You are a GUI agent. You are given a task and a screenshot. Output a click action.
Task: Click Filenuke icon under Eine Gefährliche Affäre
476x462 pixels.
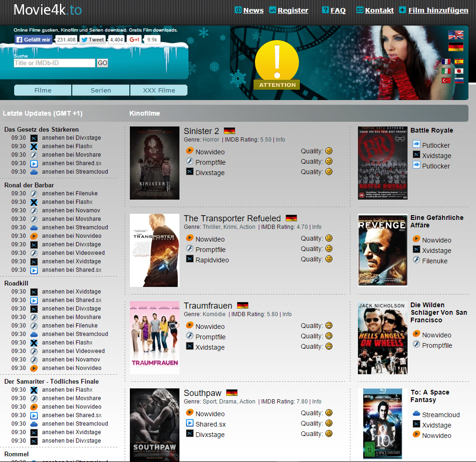click(x=416, y=260)
